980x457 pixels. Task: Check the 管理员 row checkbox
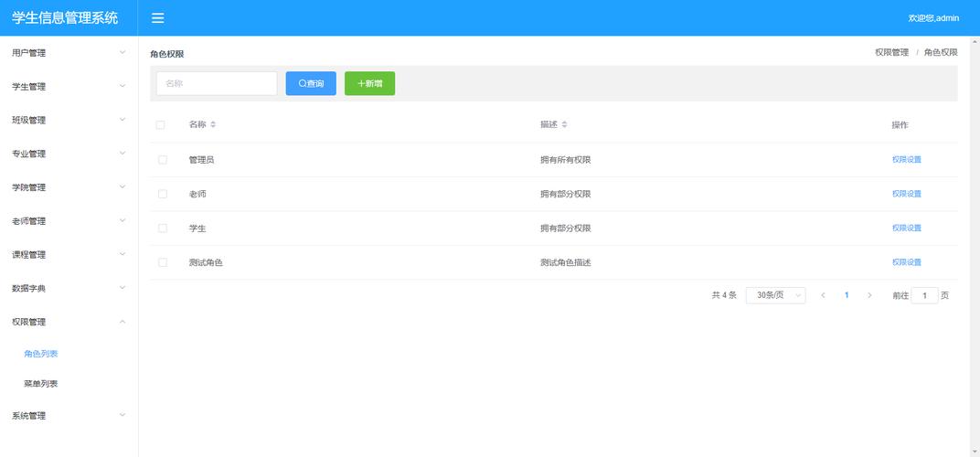point(163,160)
